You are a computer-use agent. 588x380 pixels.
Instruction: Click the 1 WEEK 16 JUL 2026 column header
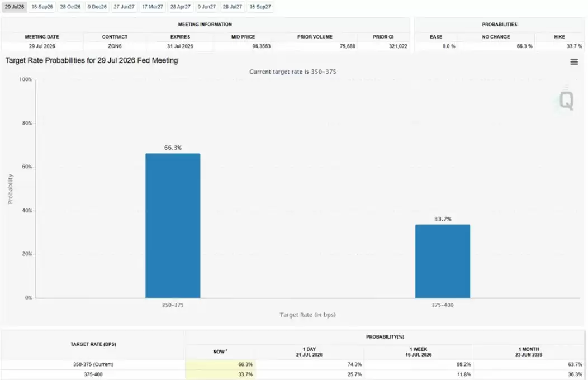point(419,352)
